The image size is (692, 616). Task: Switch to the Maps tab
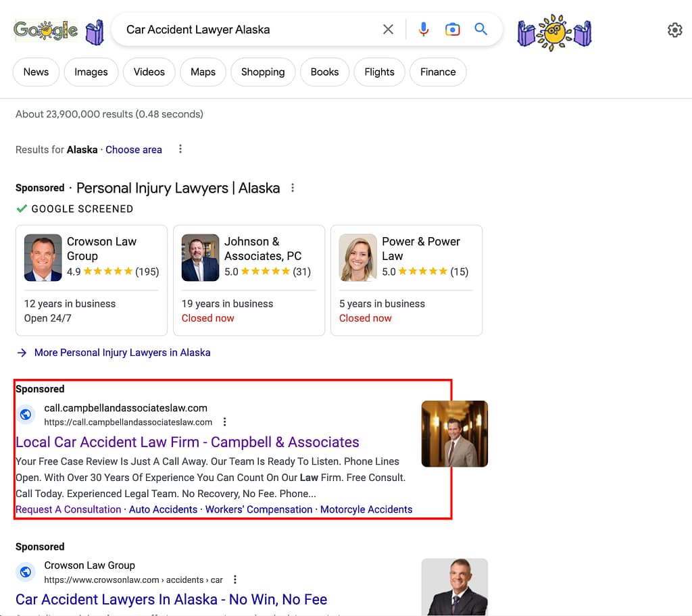pos(203,72)
